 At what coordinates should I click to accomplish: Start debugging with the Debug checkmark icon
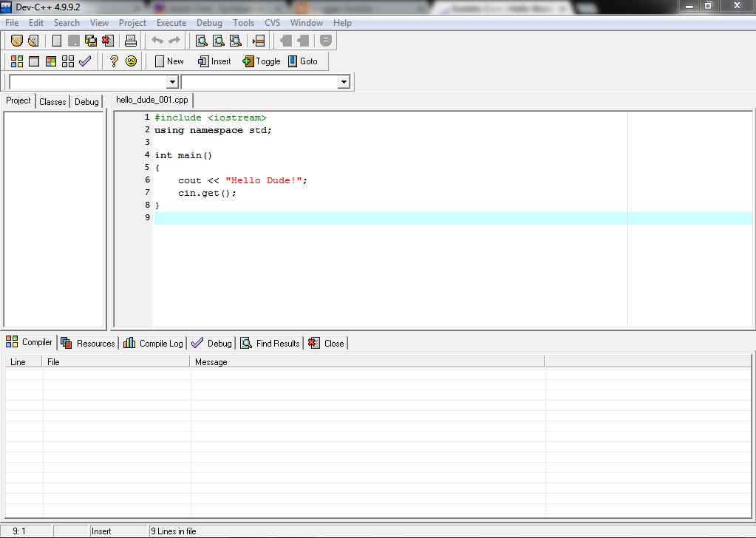(84, 61)
